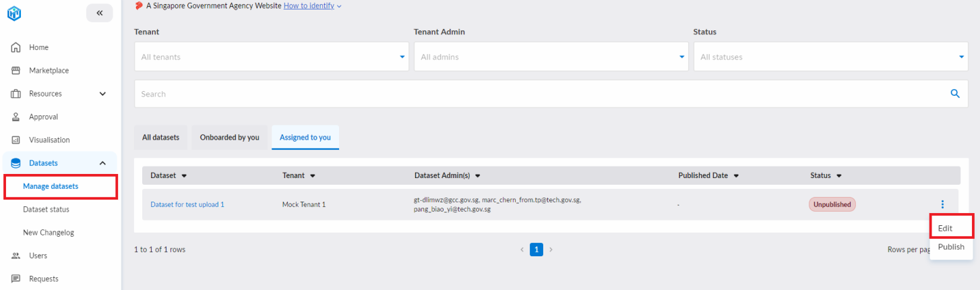Open the Tenant Admin filter dropdown
Viewport: 980px width, 290px height.
pyautogui.click(x=551, y=57)
